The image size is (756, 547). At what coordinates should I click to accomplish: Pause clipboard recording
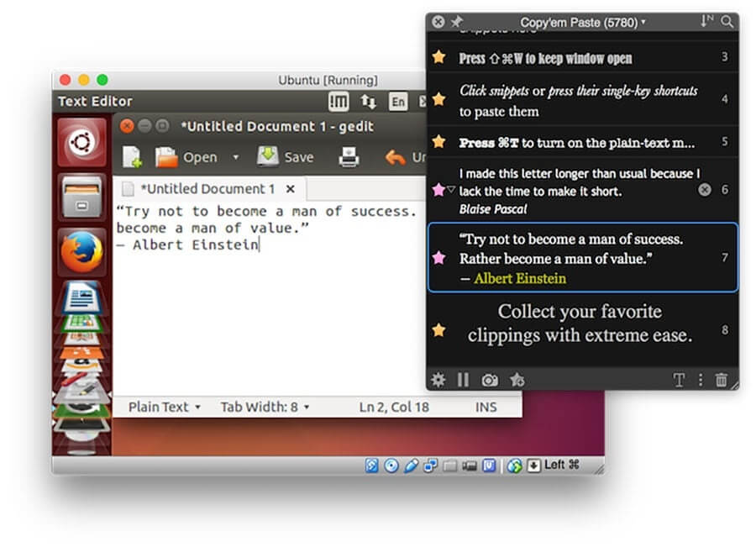[463, 380]
